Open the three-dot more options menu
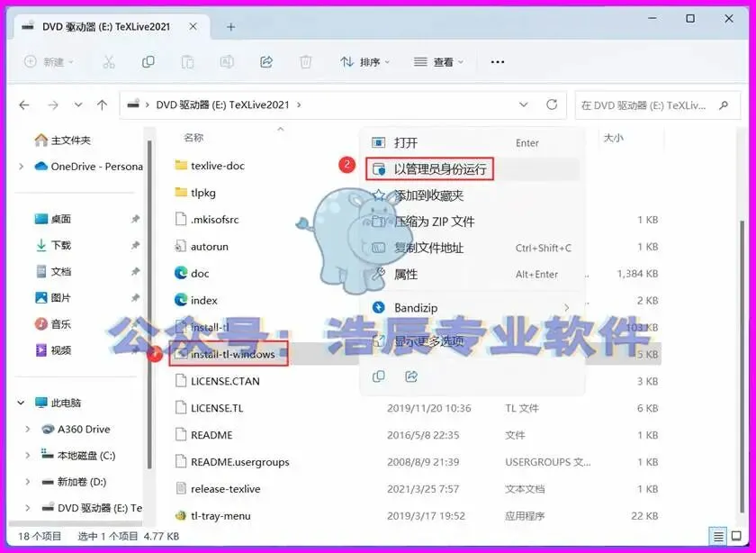This screenshot has width=756, height=553. click(x=498, y=62)
